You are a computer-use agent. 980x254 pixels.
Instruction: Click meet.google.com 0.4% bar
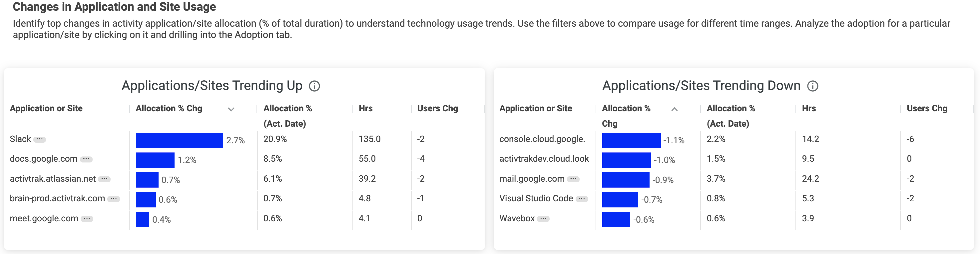143,219
